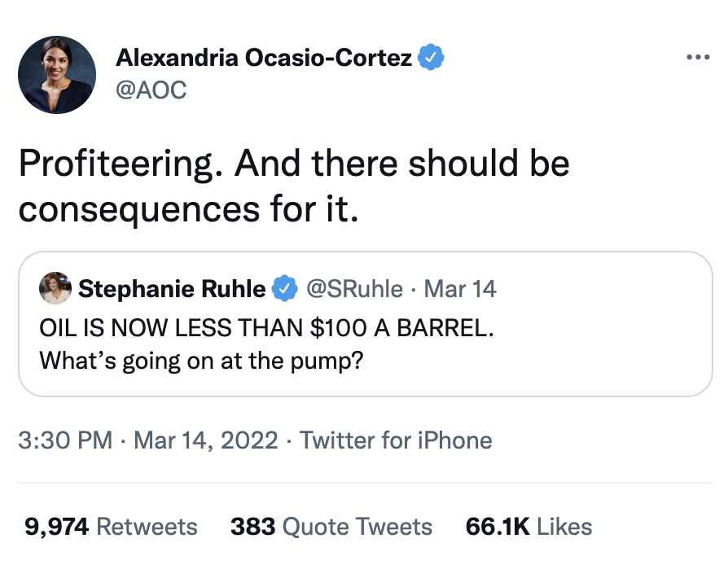Click the @SRuhle handle

(353, 289)
